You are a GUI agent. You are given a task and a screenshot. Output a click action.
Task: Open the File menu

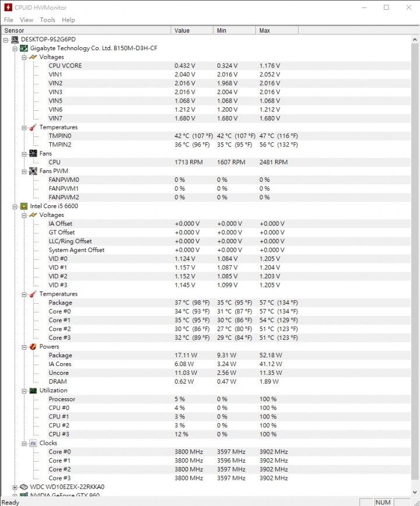tap(8, 20)
